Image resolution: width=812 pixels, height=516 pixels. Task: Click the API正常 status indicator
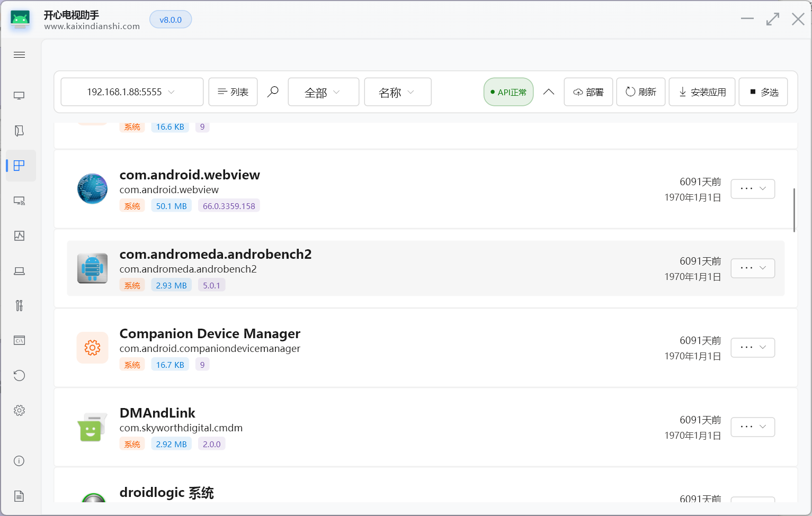[x=508, y=92]
